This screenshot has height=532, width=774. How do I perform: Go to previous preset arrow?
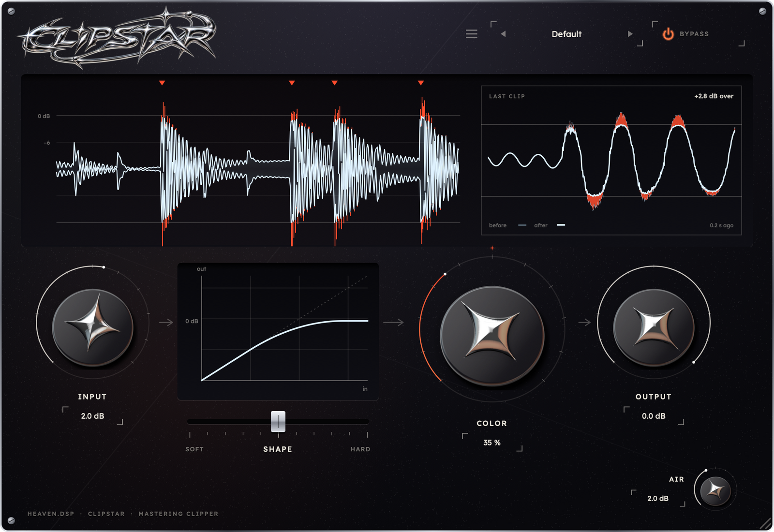tap(503, 34)
